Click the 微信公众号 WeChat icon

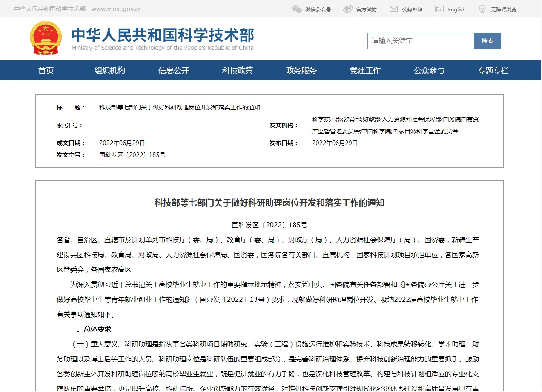(x=296, y=9)
